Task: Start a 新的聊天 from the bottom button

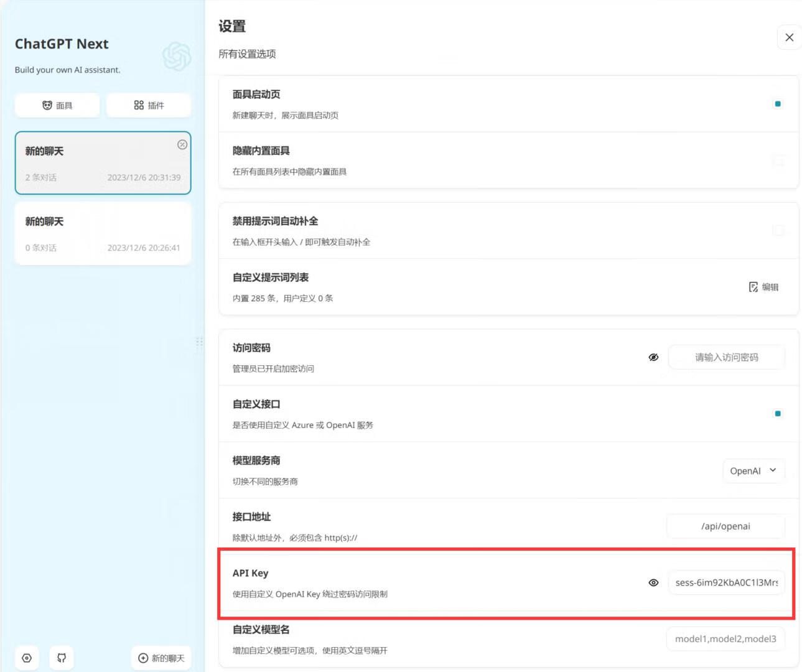Action: (161, 658)
